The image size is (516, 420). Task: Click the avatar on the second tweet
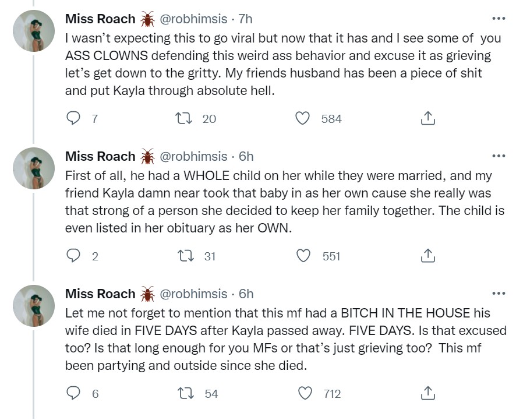[x=34, y=168]
